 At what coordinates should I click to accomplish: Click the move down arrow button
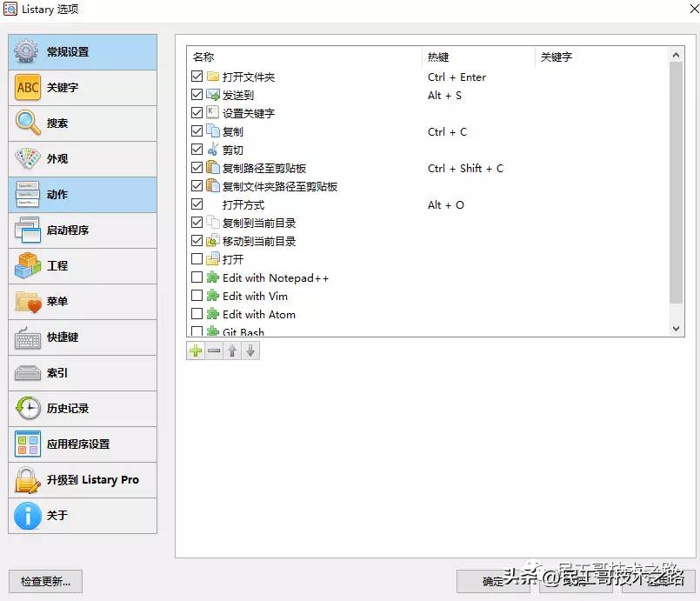pos(250,351)
